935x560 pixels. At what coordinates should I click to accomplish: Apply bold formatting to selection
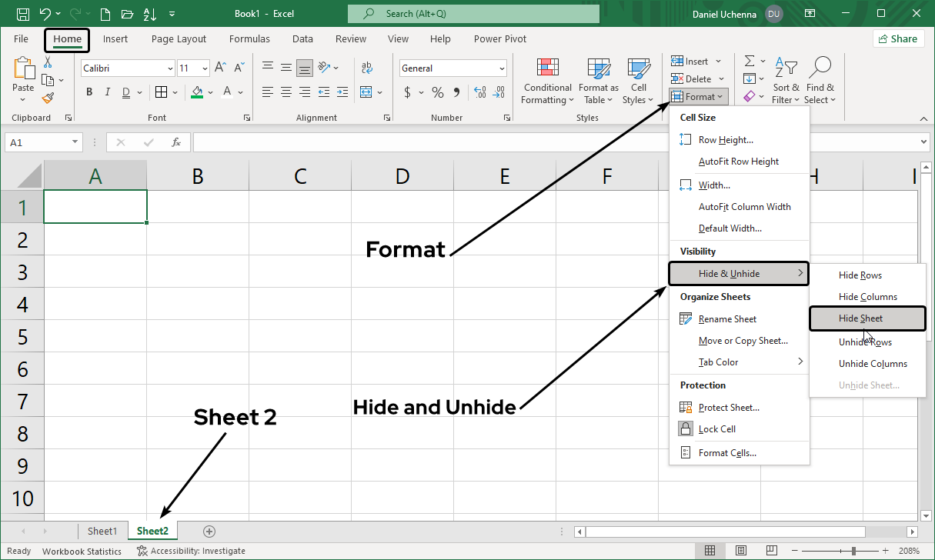88,92
